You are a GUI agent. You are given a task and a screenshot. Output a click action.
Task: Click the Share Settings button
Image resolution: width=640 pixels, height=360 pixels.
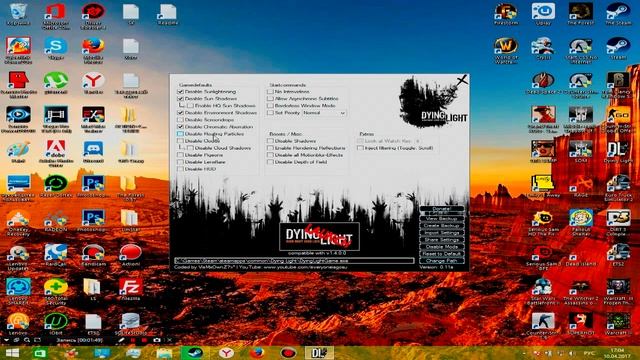(x=442, y=240)
